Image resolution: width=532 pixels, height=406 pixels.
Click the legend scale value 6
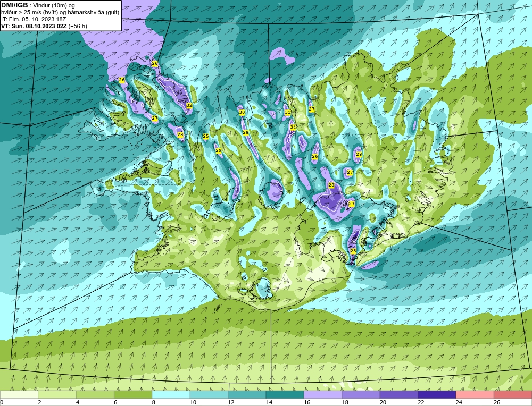coord(115,402)
